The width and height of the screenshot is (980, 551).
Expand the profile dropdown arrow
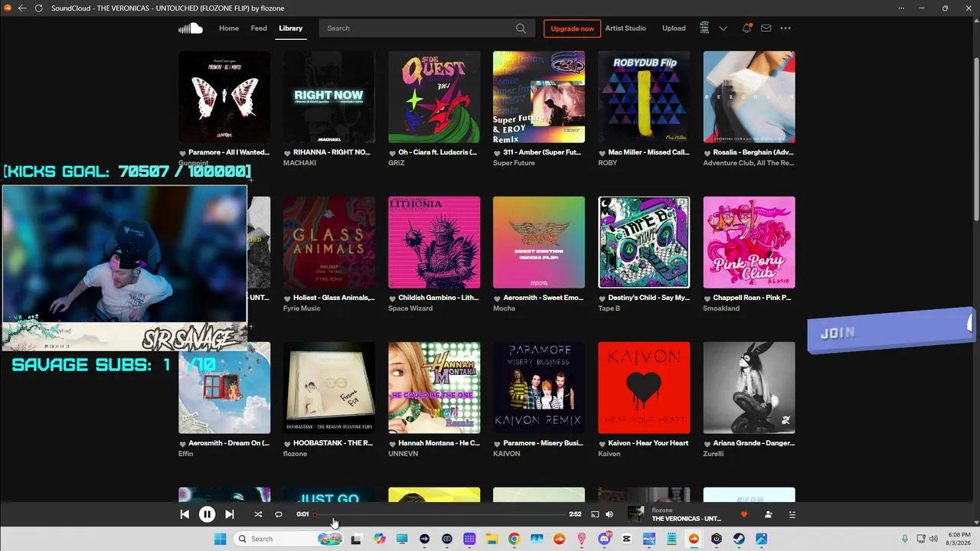(723, 28)
